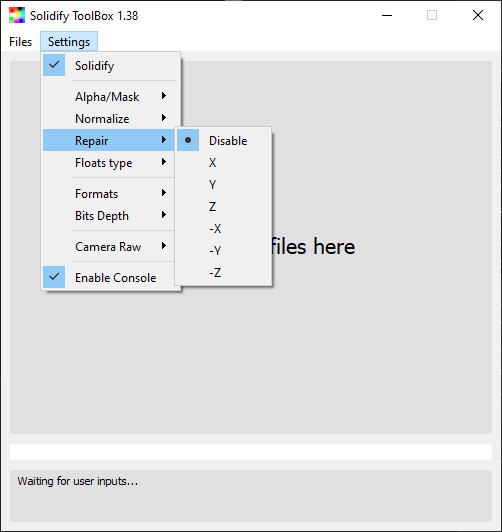Pick -Z repair direction
Screen dimensions: 502x532
[223, 272]
